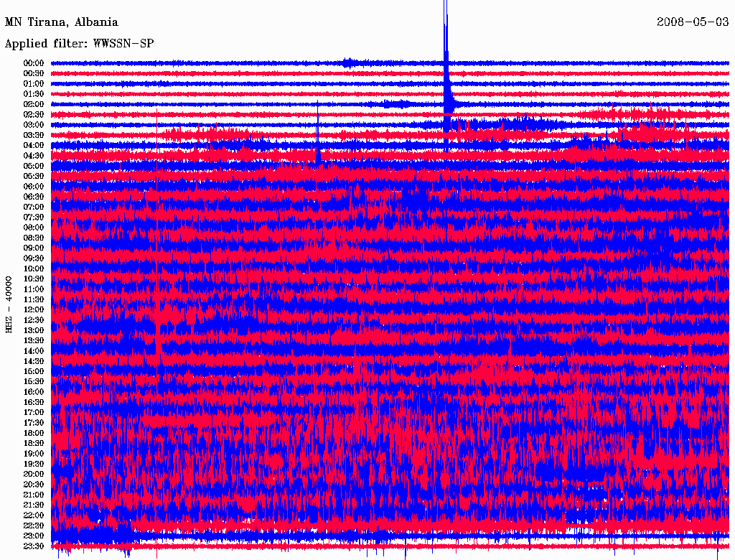Click the 16:30 time row label
735x560 pixels.
(x=34, y=402)
